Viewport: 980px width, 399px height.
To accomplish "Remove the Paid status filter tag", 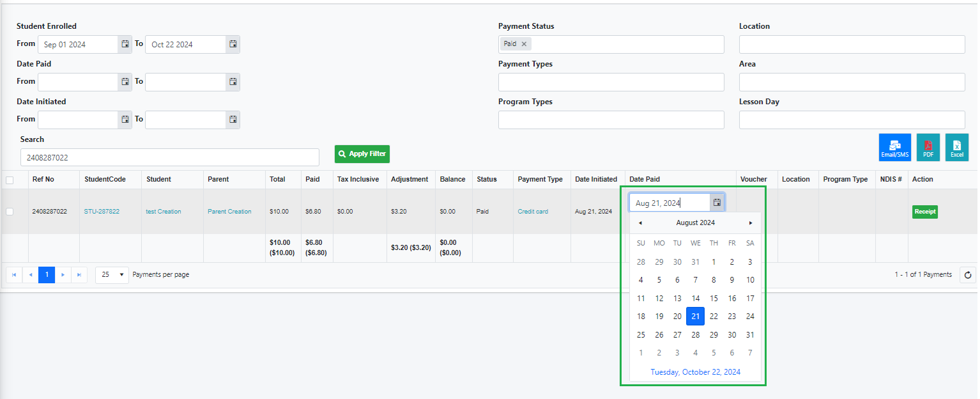I will coord(524,44).
